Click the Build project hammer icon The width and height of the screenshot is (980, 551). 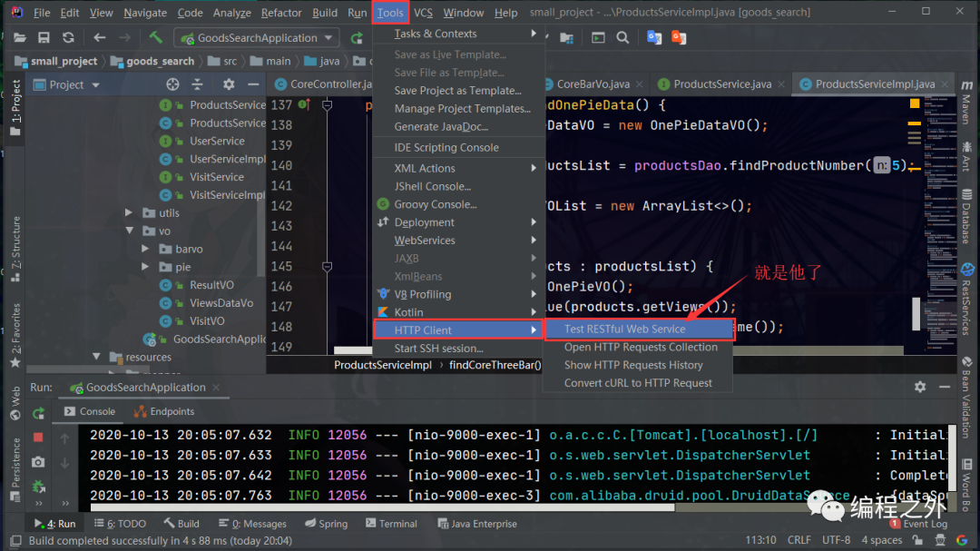tap(156, 38)
